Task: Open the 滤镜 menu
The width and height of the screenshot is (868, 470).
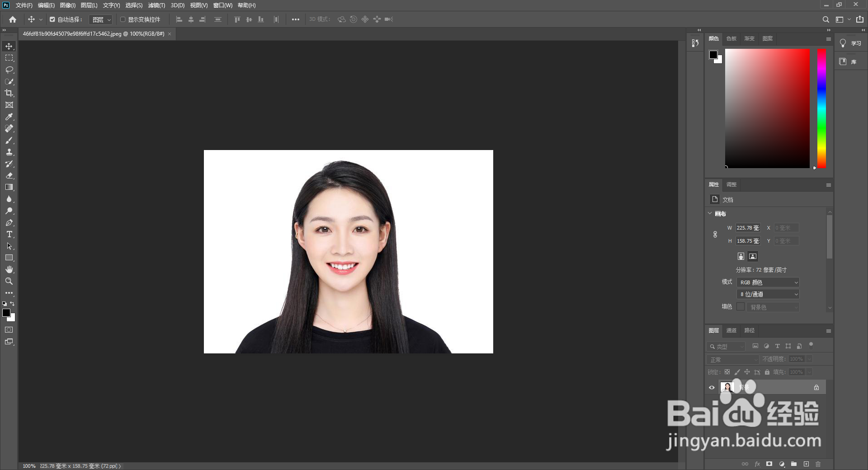Action: click(156, 5)
